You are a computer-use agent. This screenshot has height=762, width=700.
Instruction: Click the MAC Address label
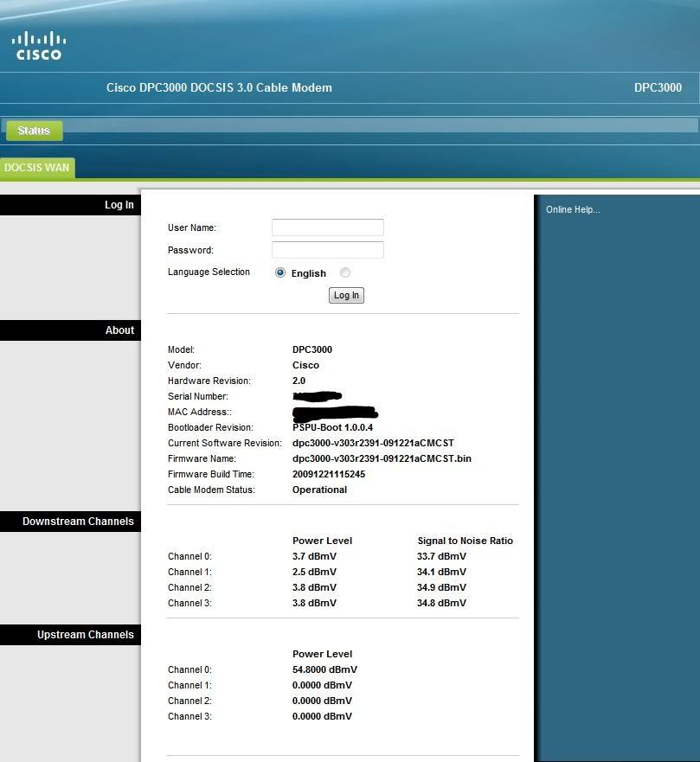[200, 412]
